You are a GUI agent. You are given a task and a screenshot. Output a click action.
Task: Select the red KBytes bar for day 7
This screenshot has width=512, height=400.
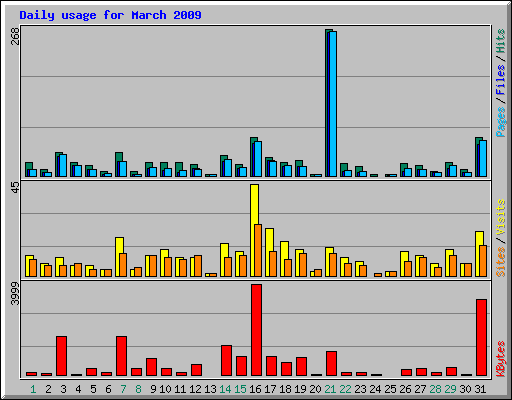click(121, 356)
